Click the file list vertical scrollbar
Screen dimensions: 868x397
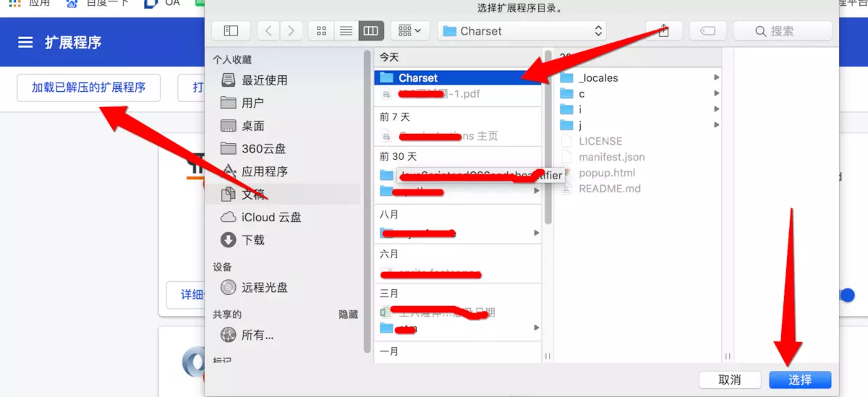click(548, 137)
